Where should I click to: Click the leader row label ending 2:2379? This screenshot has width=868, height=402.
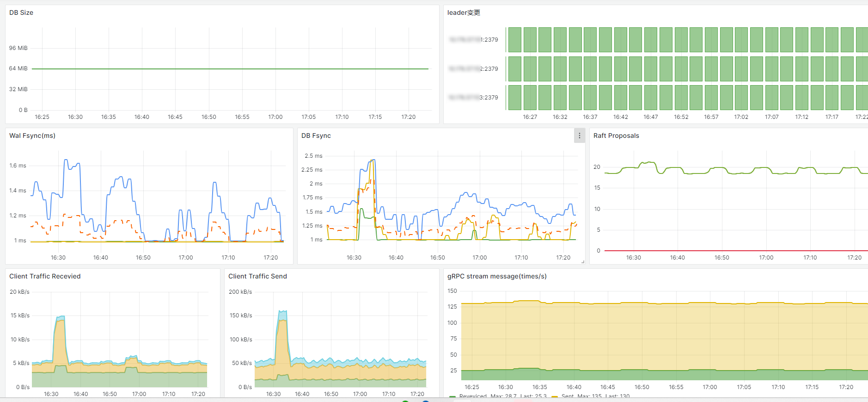pyautogui.click(x=473, y=69)
